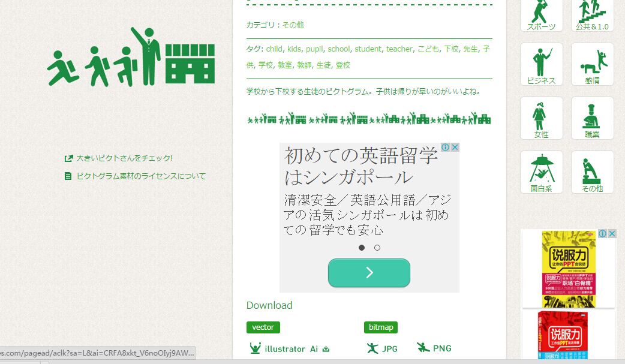Viewport: 625px width, 364px height.
Task: Select the first ad carousel dot
Action: point(361,247)
